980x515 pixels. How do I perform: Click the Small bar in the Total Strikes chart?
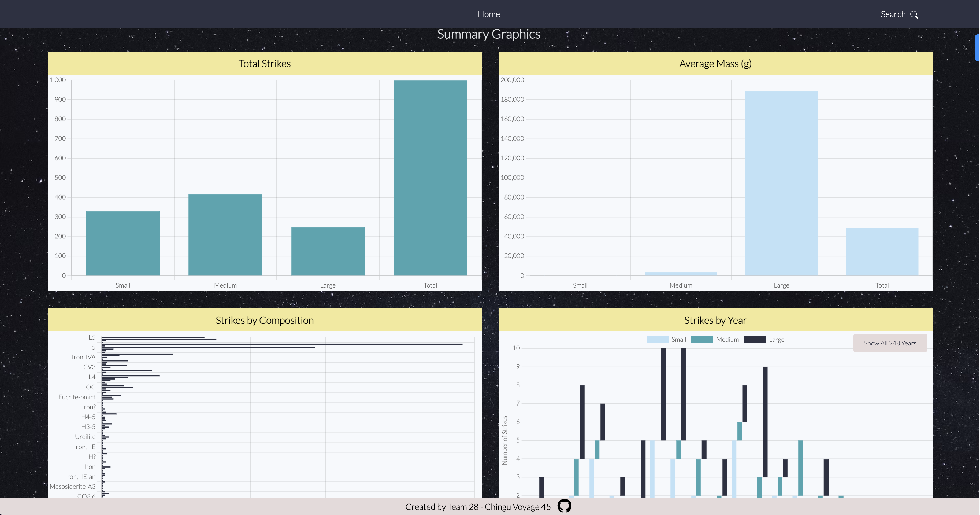(x=122, y=243)
